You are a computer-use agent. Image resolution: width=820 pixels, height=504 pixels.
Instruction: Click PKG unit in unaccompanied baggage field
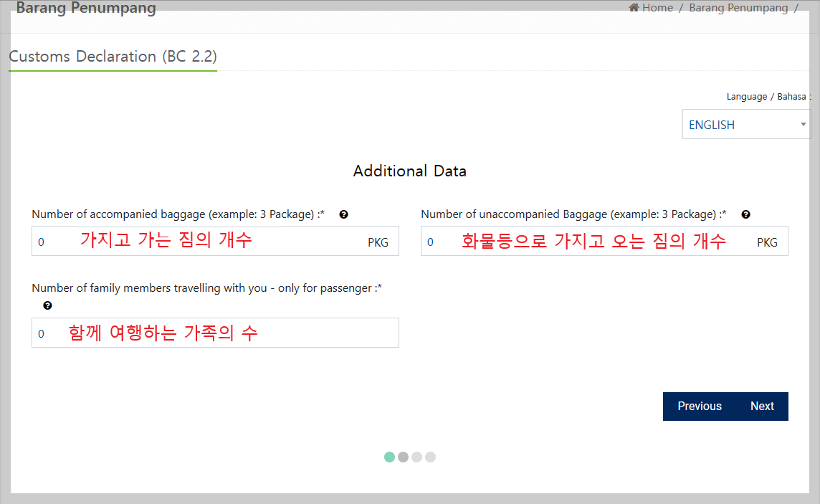(767, 242)
